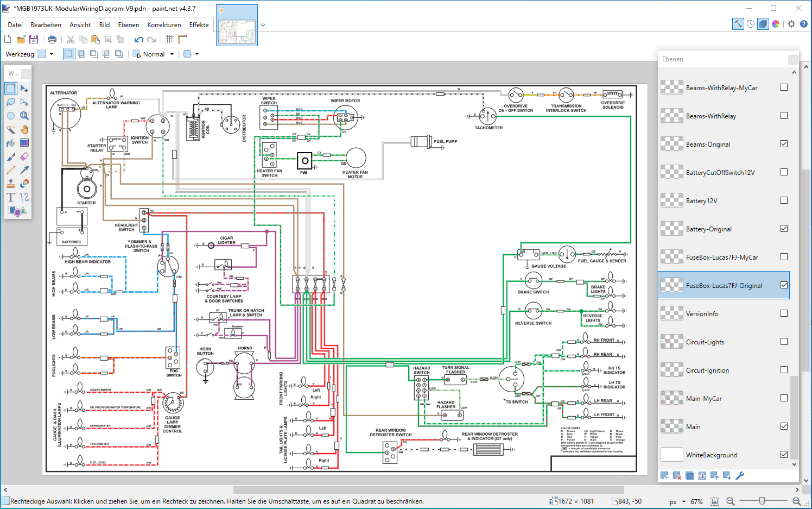Activate the Clone Stamp tool

tap(11, 184)
